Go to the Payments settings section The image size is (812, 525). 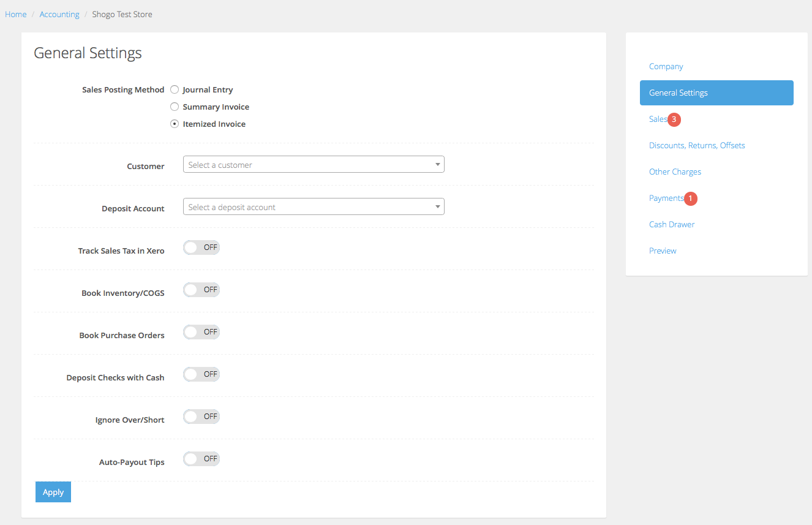666,198
